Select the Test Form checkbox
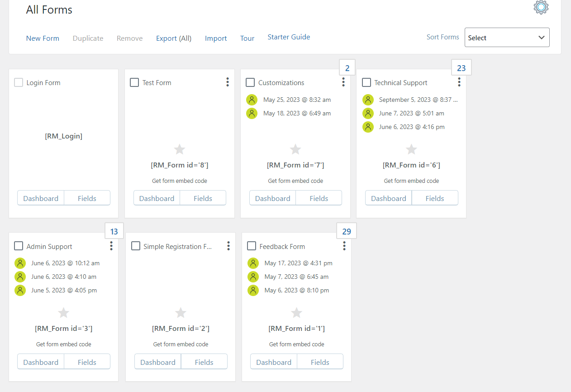 (134, 82)
